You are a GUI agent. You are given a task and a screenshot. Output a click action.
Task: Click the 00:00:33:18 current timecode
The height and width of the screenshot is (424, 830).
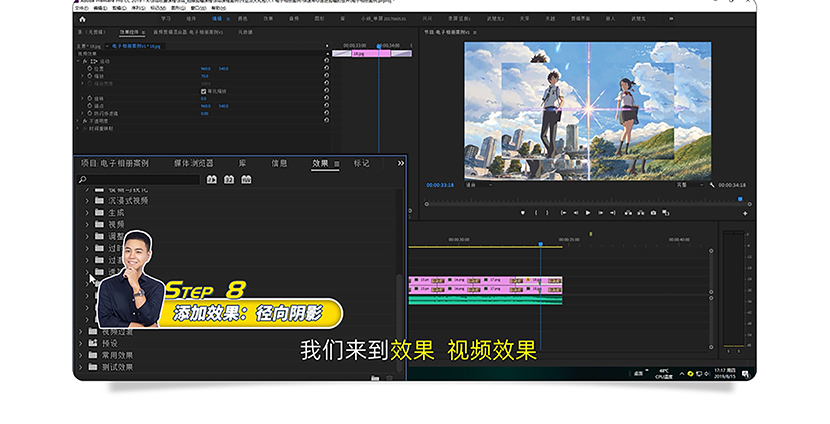click(x=440, y=185)
